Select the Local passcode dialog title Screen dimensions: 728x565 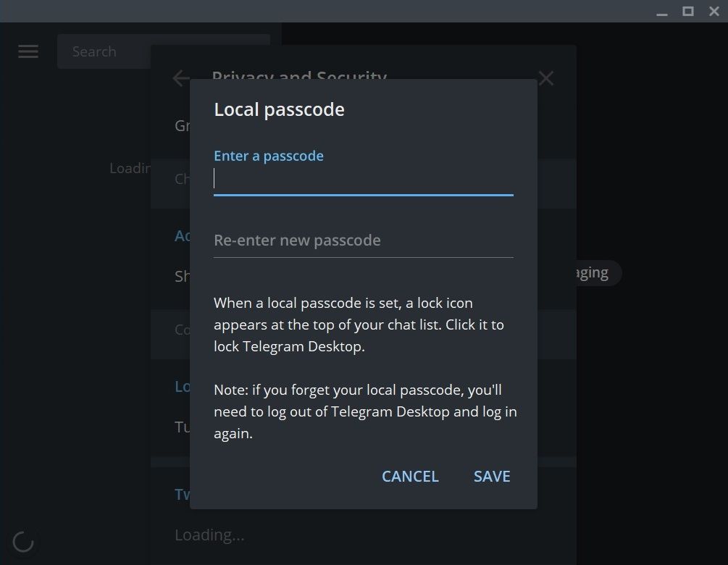tap(279, 109)
